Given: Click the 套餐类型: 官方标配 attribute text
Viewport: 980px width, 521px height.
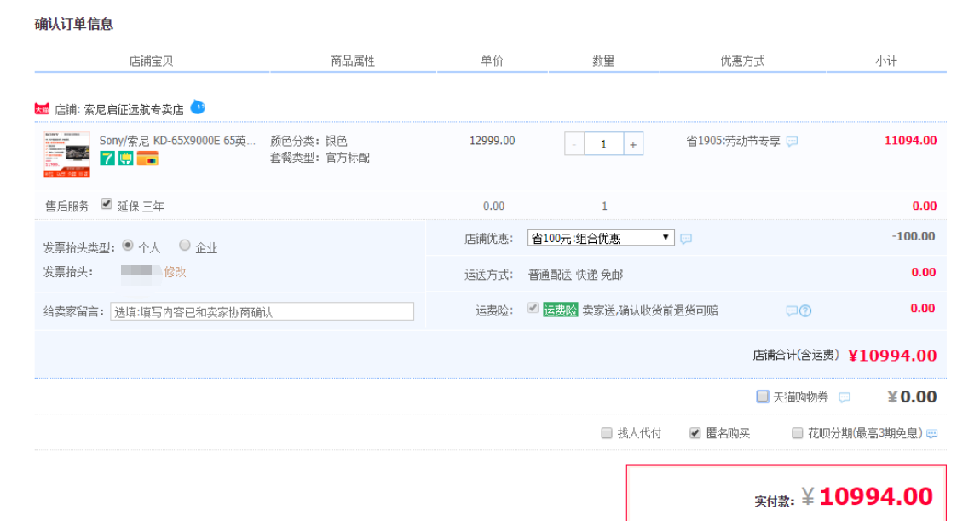Looking at the screenshot, I should (320, 159).
